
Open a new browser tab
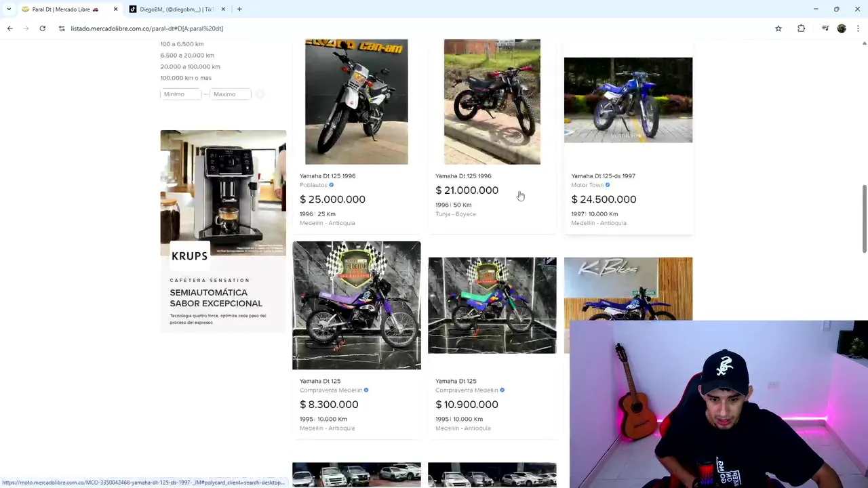(239, 9)
